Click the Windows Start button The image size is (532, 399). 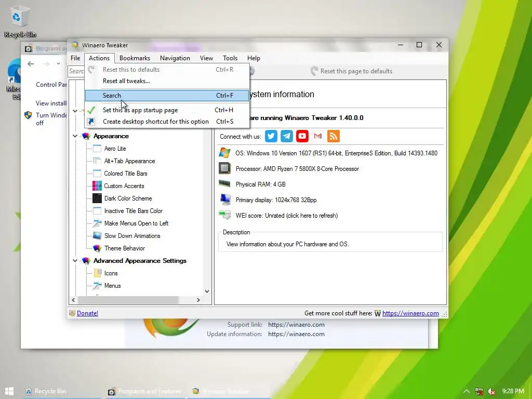tap(9, 391)
